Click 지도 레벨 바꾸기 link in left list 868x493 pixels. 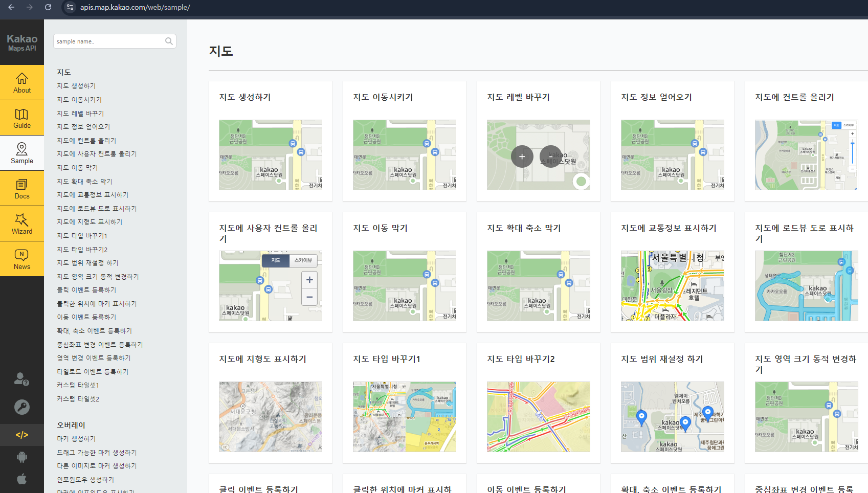coord(80,114)
